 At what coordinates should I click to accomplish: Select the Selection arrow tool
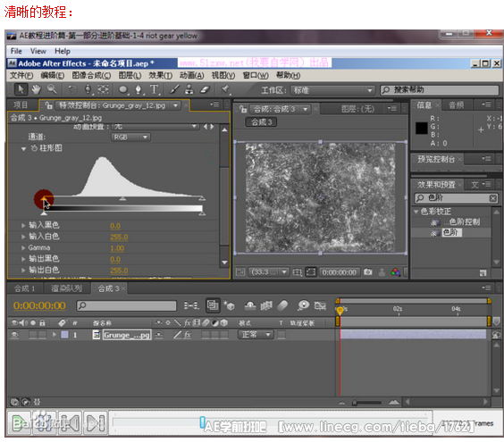(21, 89)
